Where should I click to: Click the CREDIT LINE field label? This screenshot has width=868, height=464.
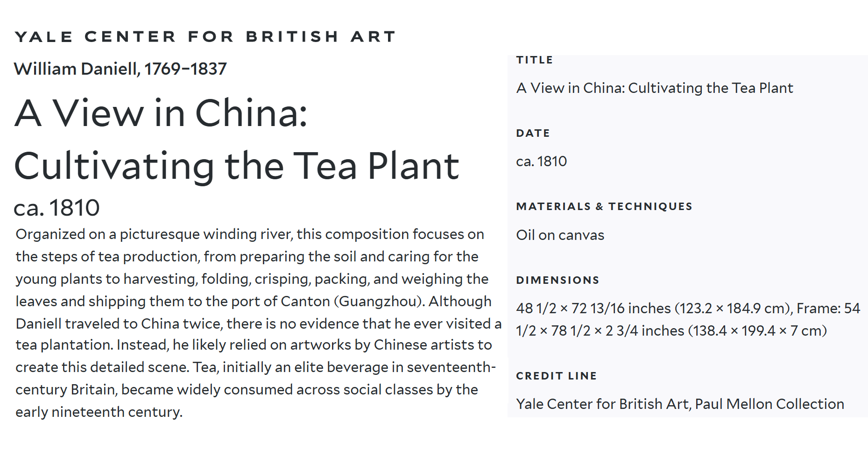[556, 376]
